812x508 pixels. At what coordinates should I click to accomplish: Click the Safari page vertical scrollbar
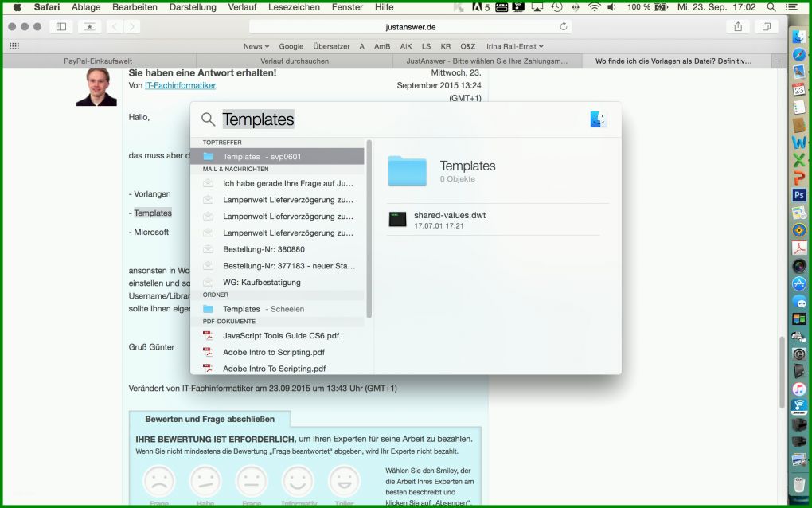tap(782, 372)
